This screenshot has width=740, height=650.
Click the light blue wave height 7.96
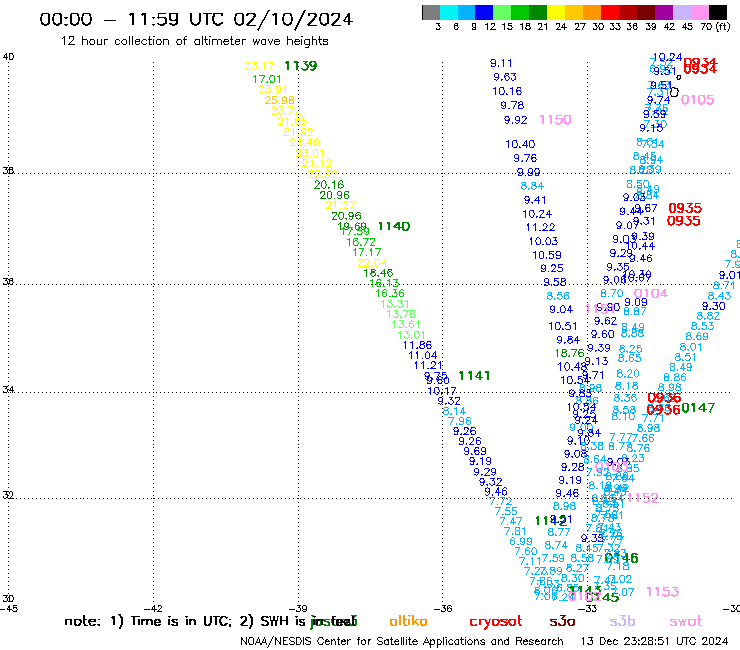tap(460, 421)
